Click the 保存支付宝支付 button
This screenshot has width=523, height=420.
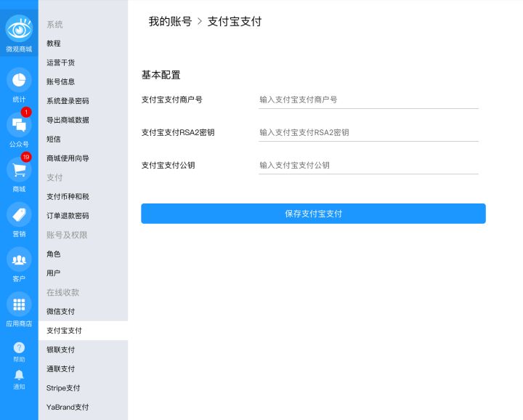[313, 214]
